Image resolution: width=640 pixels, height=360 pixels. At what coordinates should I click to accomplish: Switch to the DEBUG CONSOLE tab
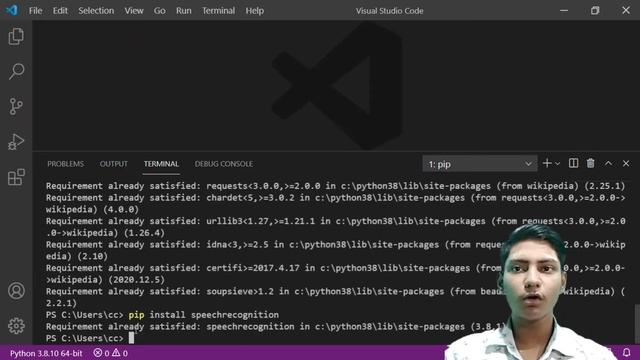point(224,164)
